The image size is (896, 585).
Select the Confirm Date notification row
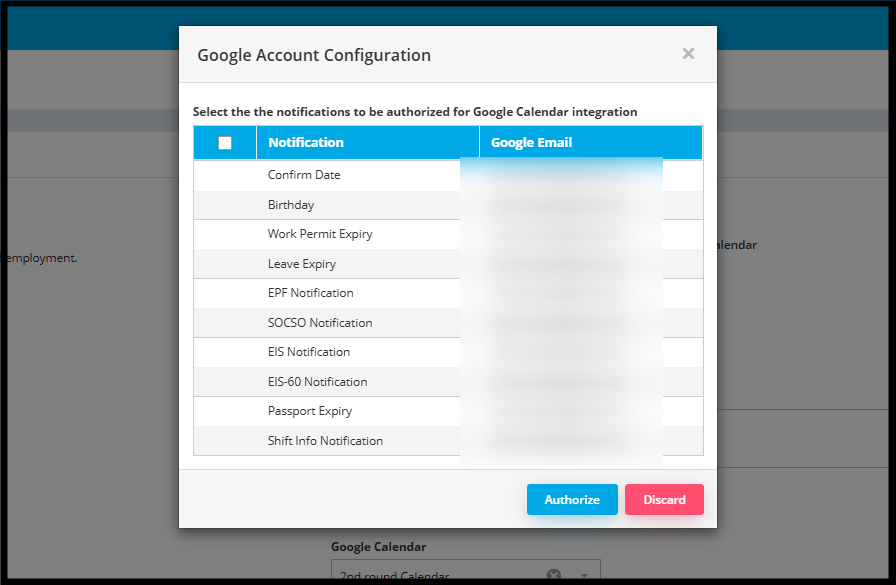tap(448, 175)
